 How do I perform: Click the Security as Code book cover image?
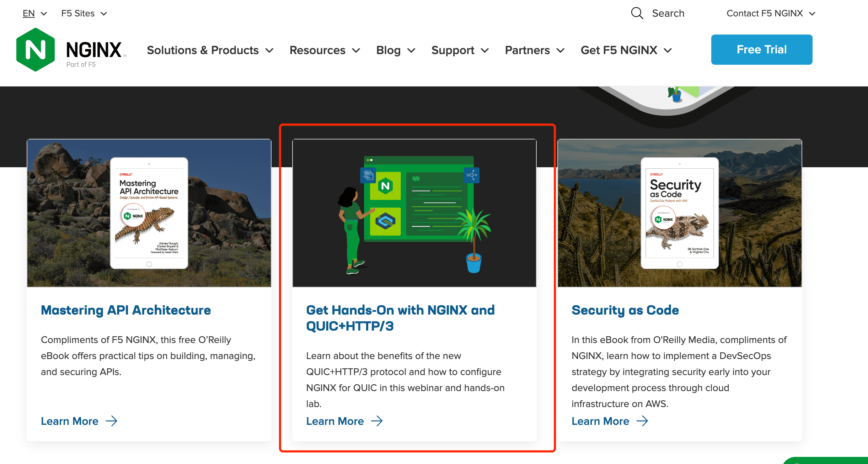pyautogui.click(x=680, y=213)
